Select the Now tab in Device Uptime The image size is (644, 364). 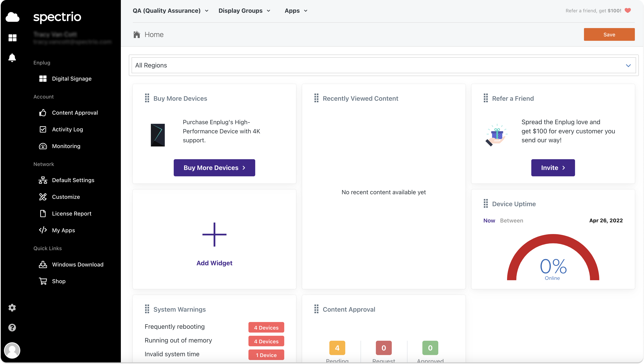[x=489, y=221]
